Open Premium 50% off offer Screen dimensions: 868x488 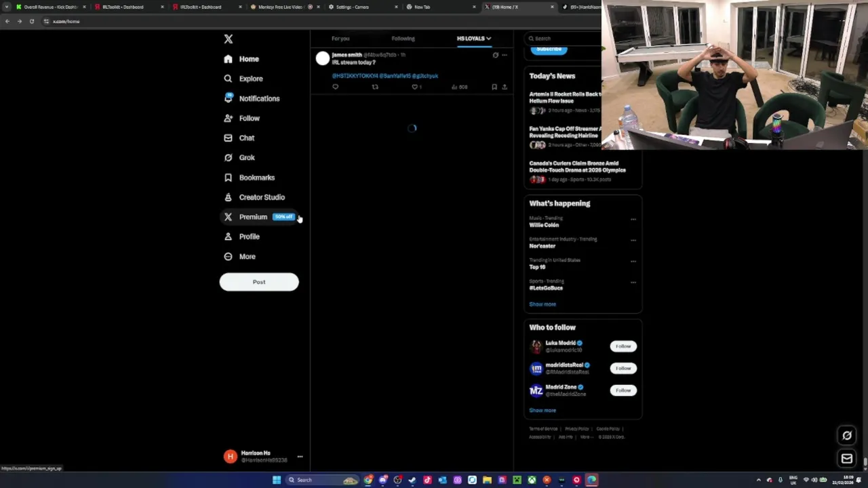258,217
